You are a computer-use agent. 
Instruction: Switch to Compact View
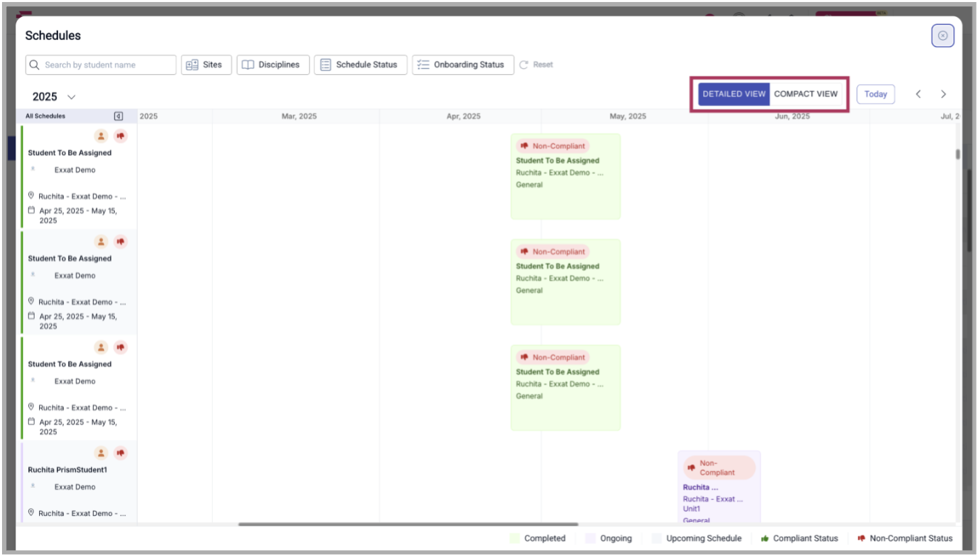click(x=805, y=94)
